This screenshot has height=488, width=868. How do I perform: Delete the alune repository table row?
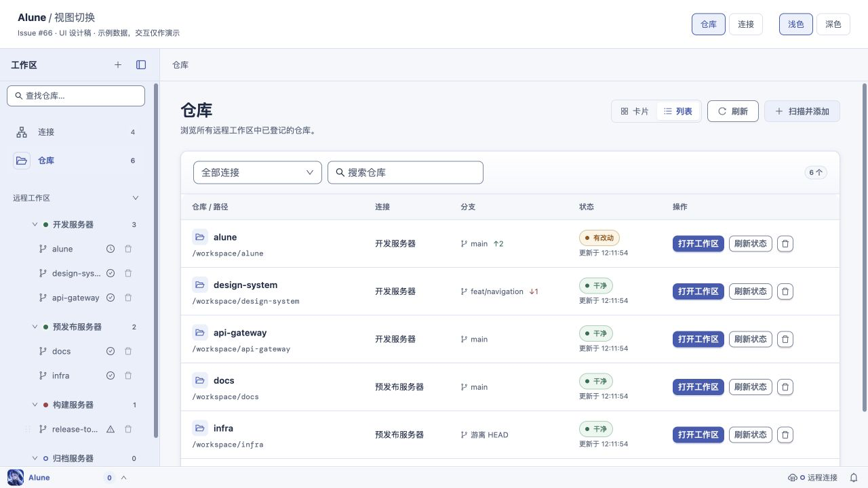(x=785, y=243)
